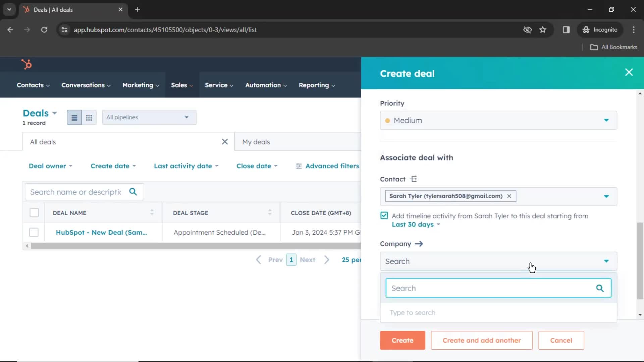Click the grid view icon for Deals
644x362 pixels.
coord(89,117)
